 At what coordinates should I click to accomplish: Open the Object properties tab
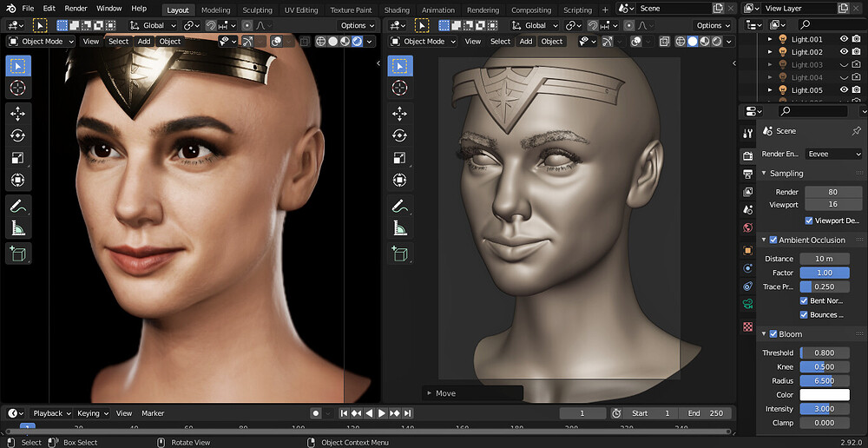click(748, 250)
